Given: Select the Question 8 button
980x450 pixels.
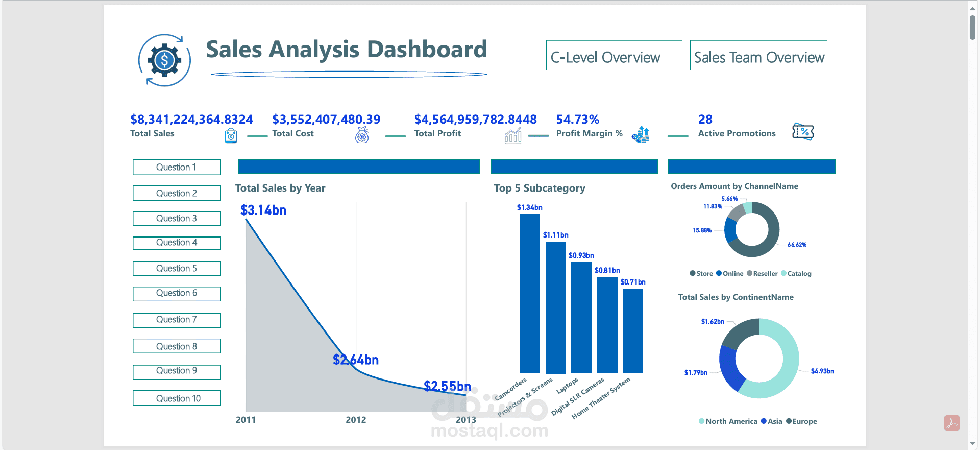Looking at the screenshot, I should [177, 346].
